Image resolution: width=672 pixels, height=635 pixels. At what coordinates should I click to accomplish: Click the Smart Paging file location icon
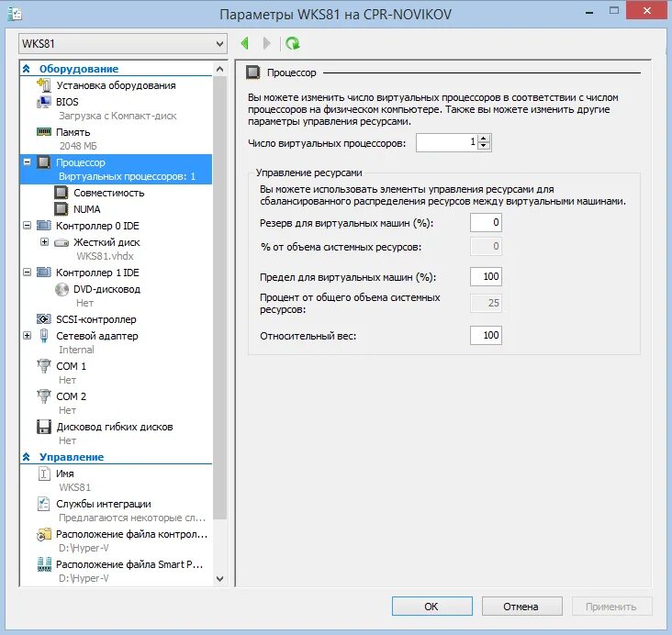tap(44, 563)
